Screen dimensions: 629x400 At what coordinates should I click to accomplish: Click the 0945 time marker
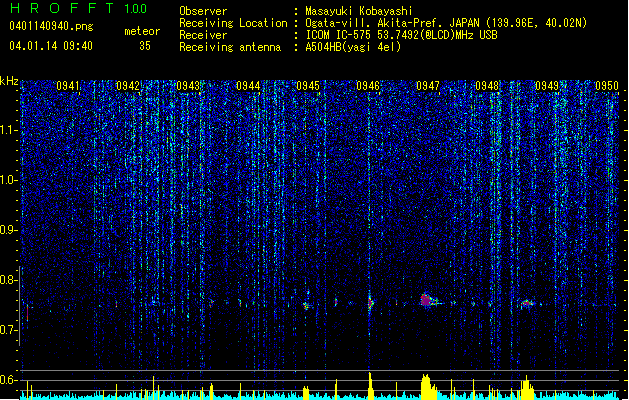[x=308, y=86]
